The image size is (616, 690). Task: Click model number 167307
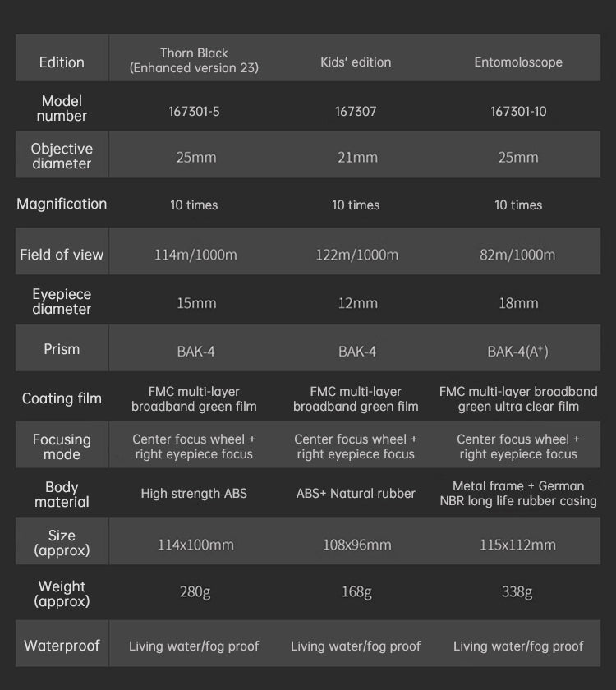point(356,111)
